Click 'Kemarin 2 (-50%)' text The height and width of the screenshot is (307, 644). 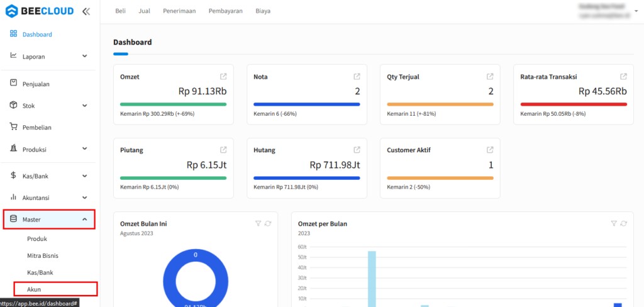(409, 187)
